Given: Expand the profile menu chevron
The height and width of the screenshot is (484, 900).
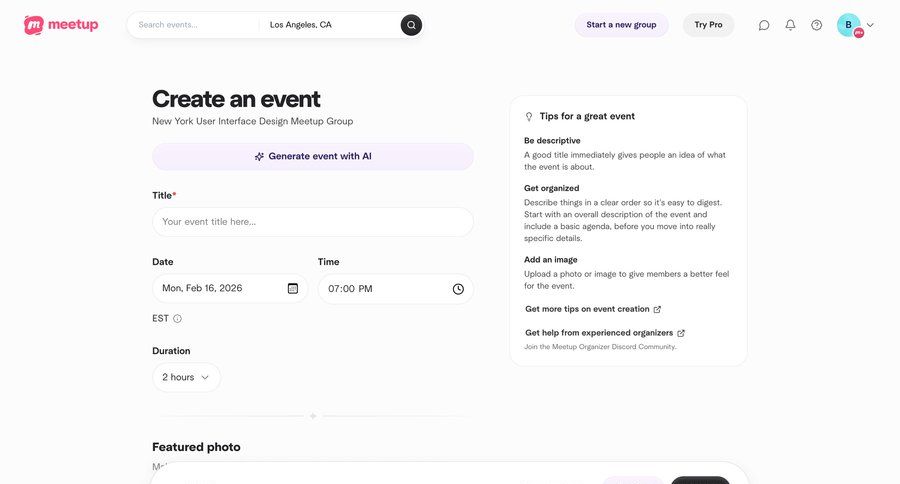Looking at the screenshot, I should [870, 25].
